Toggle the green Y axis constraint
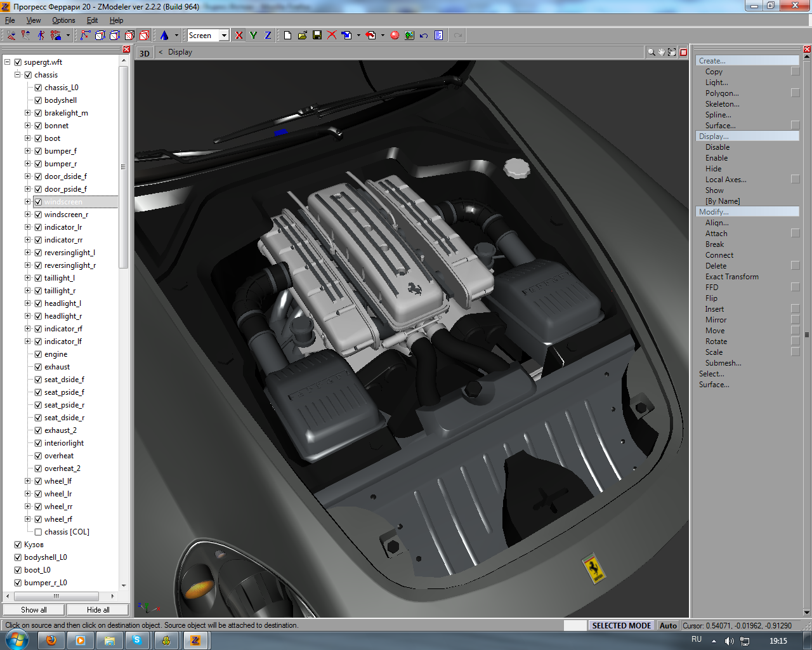This screenshot has width=812, height=650. pos(253,36)
